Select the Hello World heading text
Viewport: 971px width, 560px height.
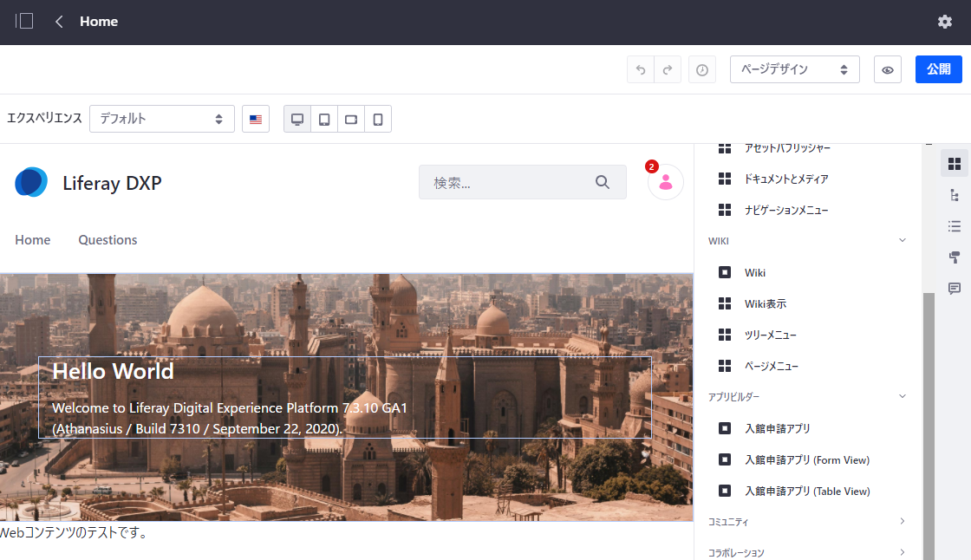(113, 371)
